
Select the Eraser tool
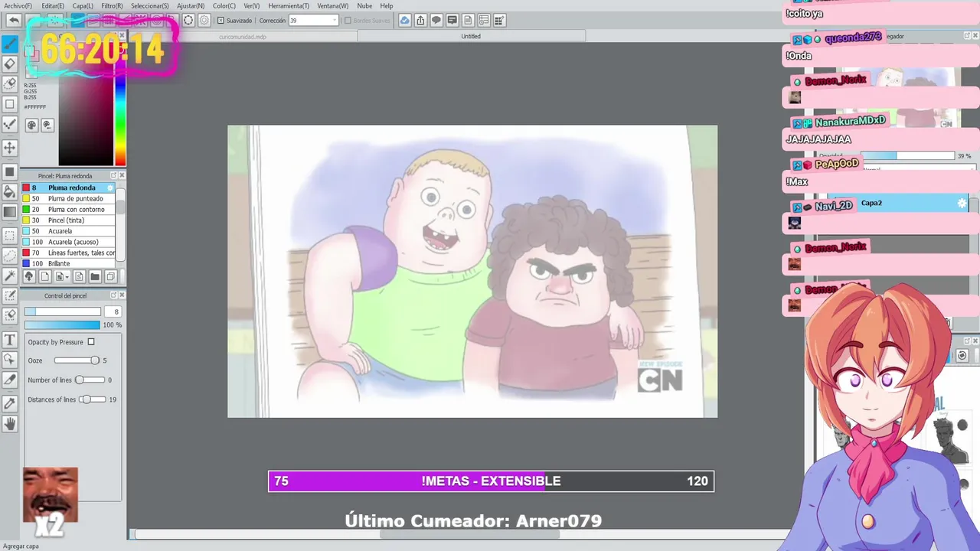[10, 64]
